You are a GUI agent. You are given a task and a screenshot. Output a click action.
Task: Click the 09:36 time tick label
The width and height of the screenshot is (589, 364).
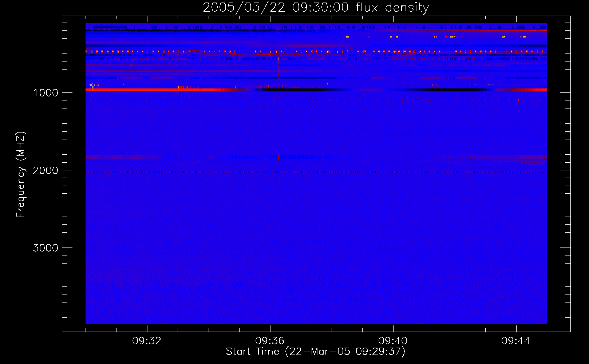pos(270,341)
